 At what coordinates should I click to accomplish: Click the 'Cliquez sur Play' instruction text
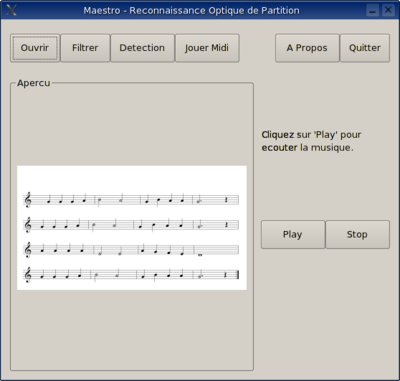pos(311,141)
